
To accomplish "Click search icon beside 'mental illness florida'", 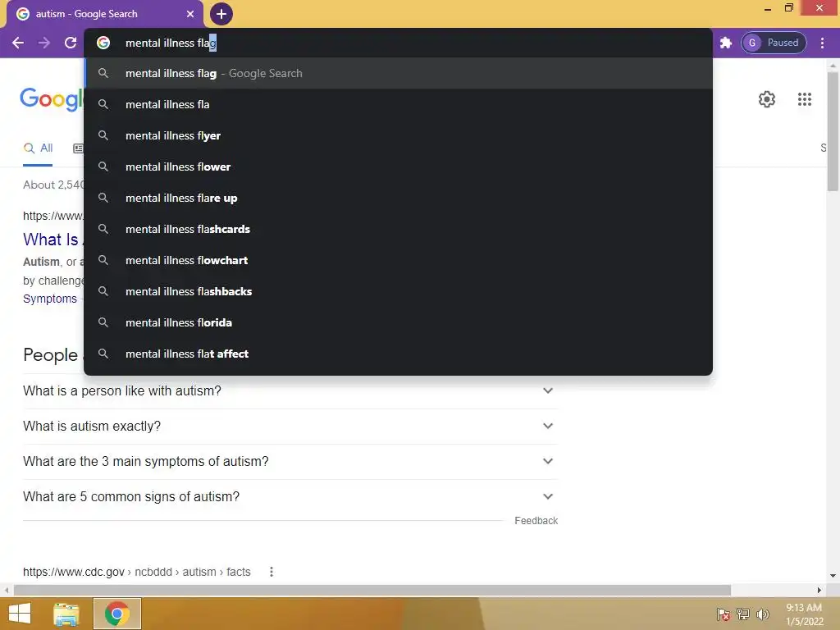I will point(103,322).
